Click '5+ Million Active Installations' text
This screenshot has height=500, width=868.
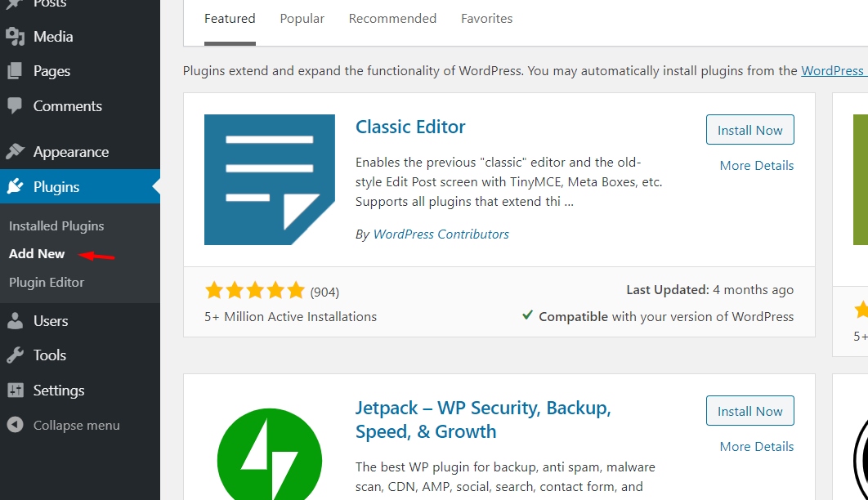291,316
